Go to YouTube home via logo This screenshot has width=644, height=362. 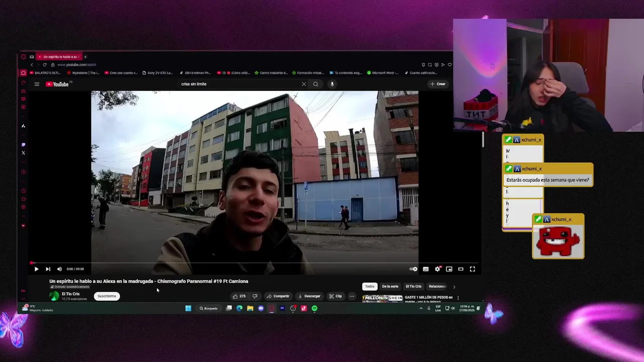(58, 84)
